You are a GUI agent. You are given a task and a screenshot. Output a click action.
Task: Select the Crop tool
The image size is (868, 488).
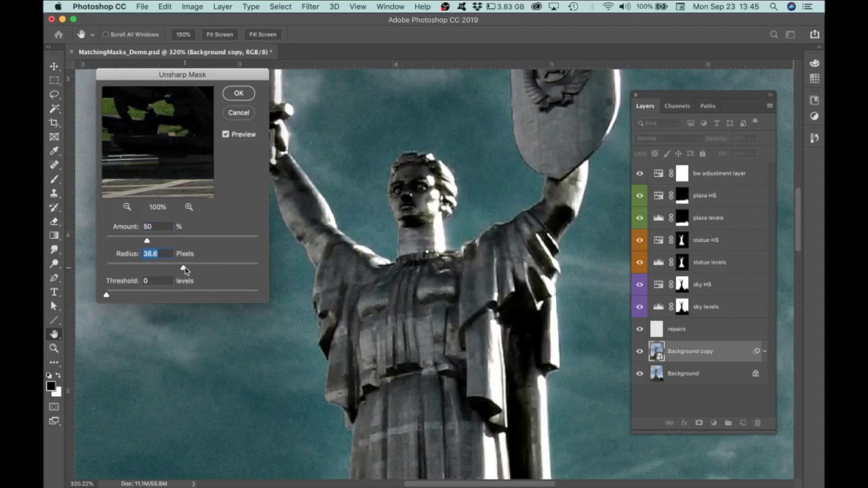pyautogui.click(x=54, y=123)
